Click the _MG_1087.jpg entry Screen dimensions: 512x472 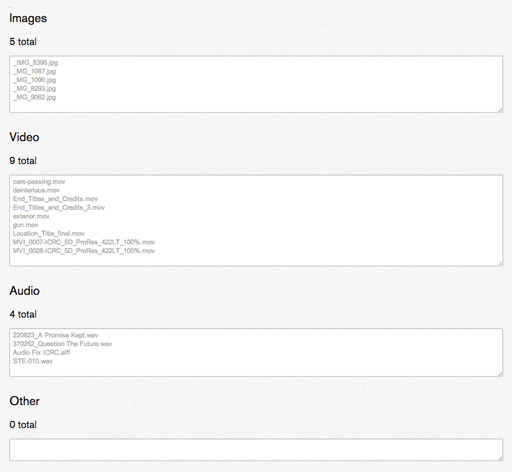click(x=34, y=71)
